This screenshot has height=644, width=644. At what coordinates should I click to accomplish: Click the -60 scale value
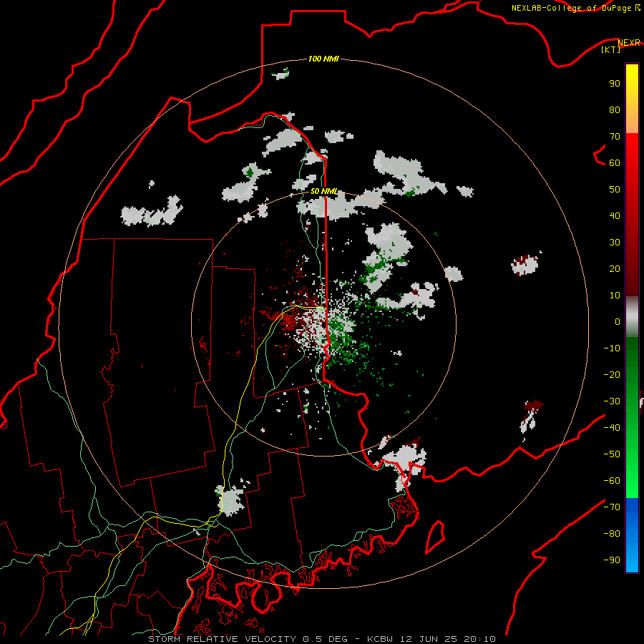(x=612, y=481)
